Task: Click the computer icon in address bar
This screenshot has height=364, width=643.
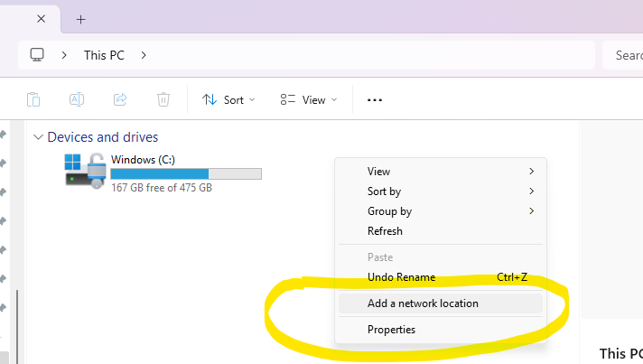Action: pyautogui.click(x=37, y=55)
